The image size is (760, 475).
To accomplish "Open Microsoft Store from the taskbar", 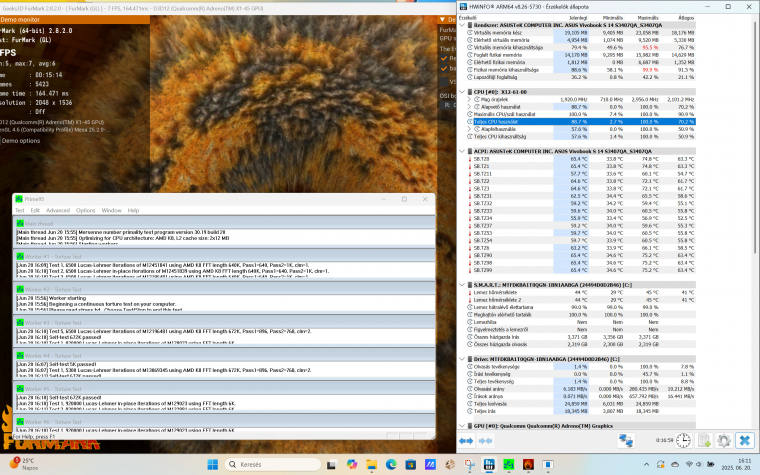I will [x=411, y=464].
